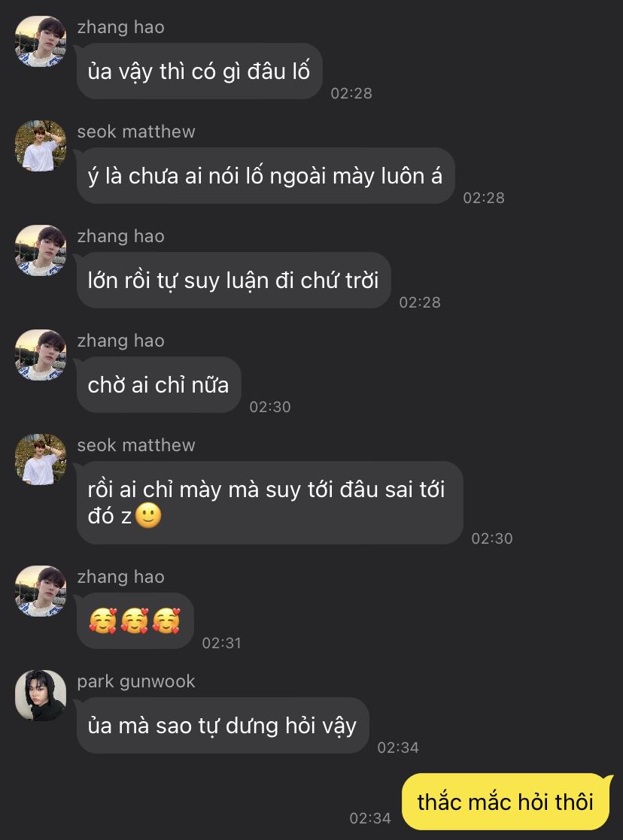The width and height of the screenshot is (623, 840).
Task: Tap the yellow 'thắc mắc hỏi thôi' bubble
Action: click(506, 802)
